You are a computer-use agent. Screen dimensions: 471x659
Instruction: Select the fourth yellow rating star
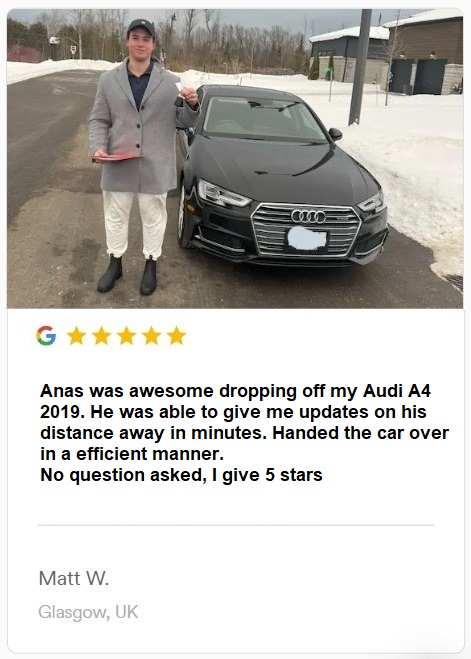[151, 335]
